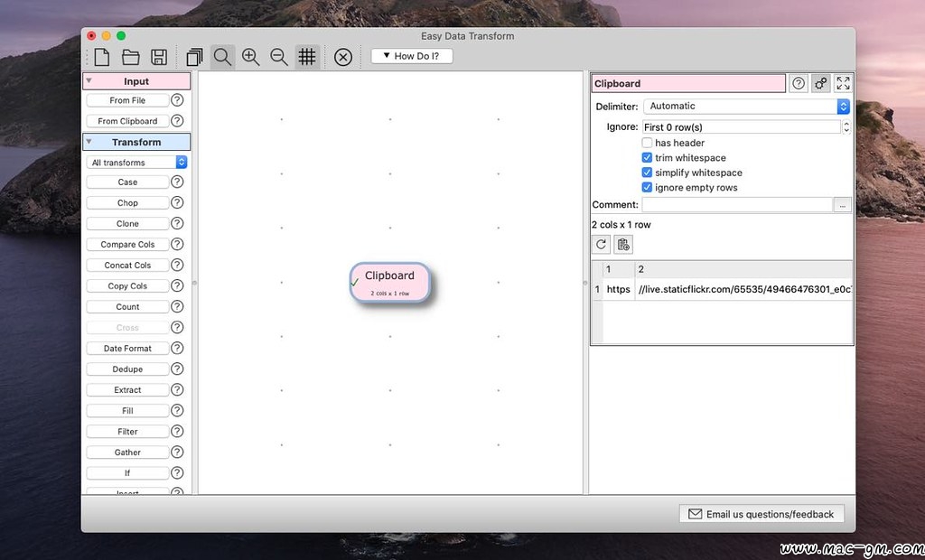The image size is (925, 560).
Task: Select column 2 header in data table
Action: coord(743,270)
